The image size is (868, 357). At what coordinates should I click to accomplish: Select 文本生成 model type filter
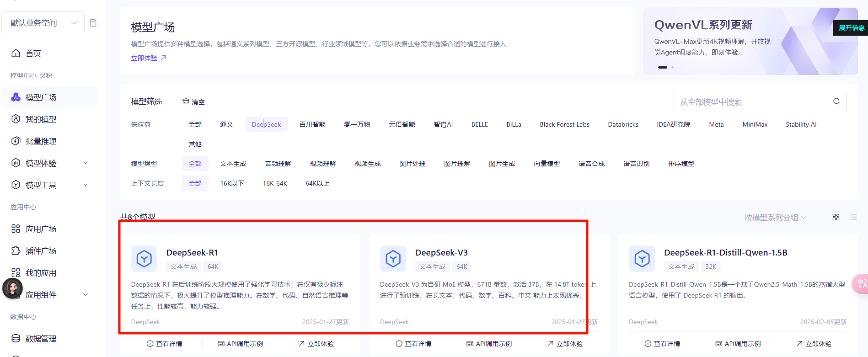coord(233,164)
